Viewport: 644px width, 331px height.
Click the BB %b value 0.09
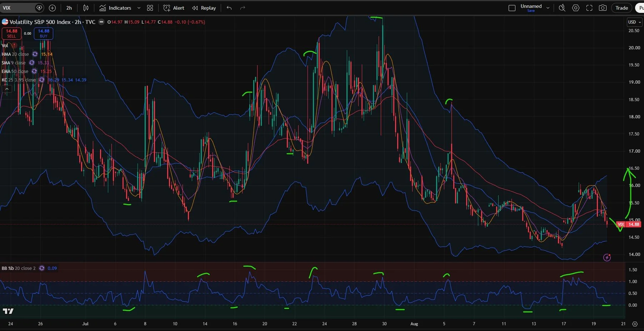pos(52,268)
